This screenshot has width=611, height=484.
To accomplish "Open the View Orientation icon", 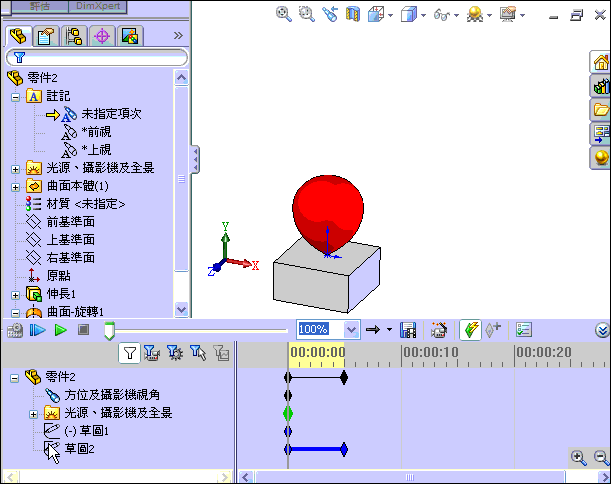I will coord(376,15).
